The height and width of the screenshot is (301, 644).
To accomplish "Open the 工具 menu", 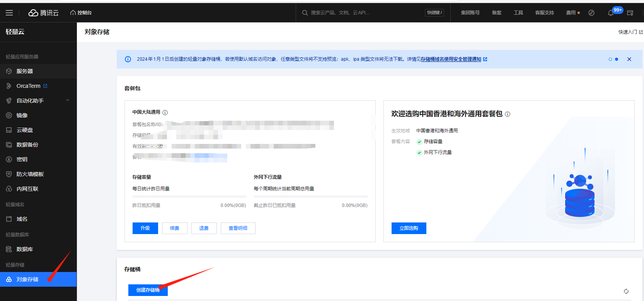I will click(x=518, y=13).
